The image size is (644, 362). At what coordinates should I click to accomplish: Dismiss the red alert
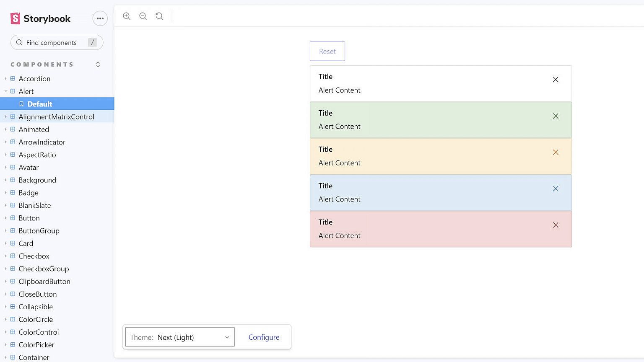(556, 225)
